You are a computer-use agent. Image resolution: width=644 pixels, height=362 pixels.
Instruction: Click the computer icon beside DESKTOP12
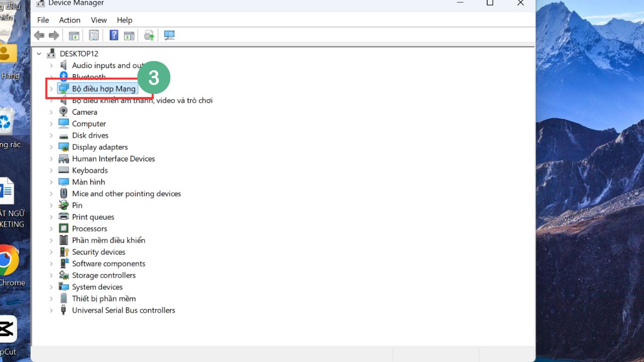(52, 54)
